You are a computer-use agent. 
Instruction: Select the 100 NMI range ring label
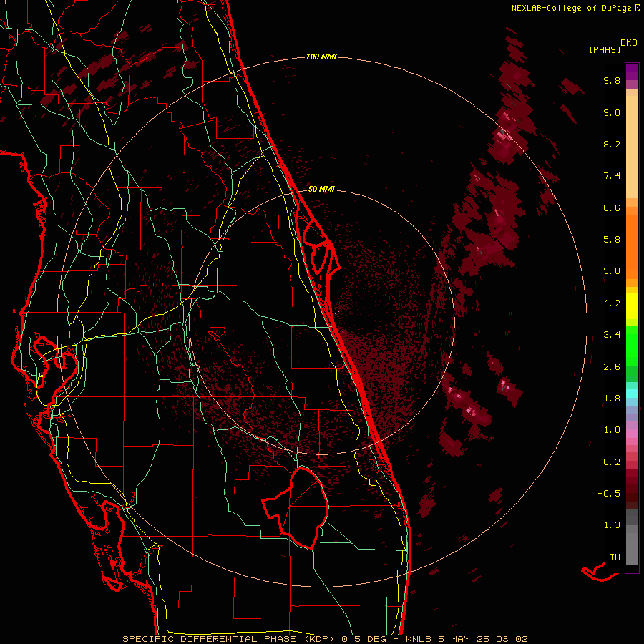click(321, 57)
